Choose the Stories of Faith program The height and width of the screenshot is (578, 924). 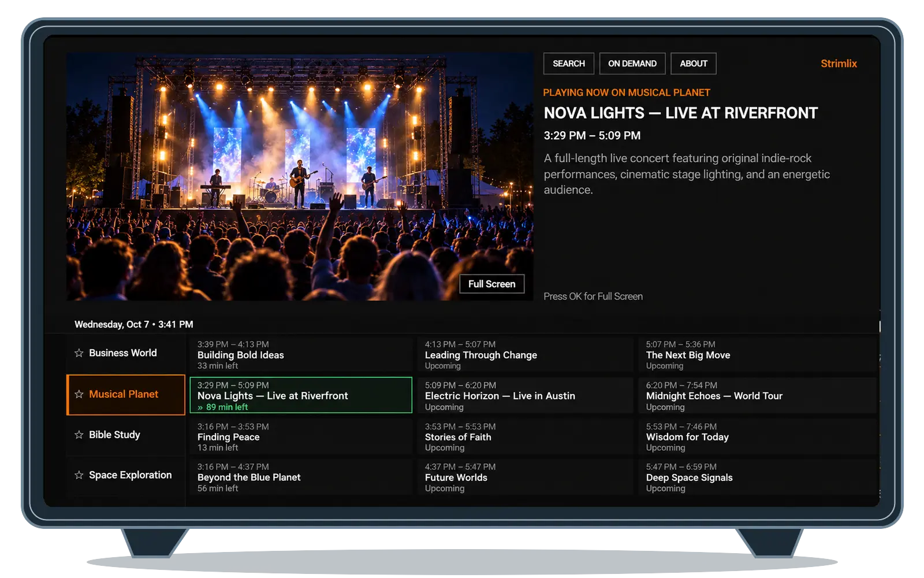pos(525,436)
